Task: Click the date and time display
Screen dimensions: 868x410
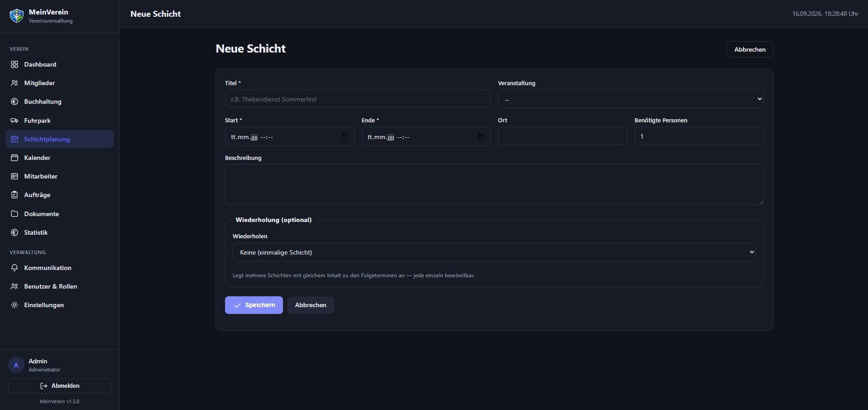Action: [x=825, y=14]
